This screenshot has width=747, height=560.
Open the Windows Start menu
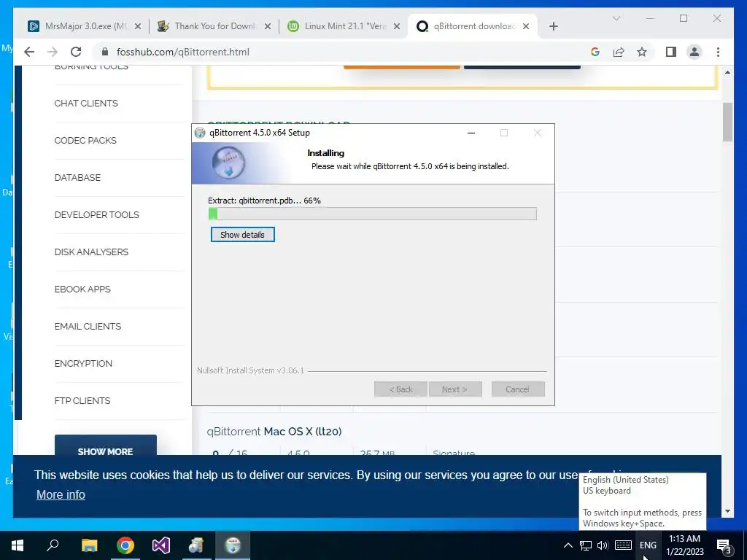pyautogui.click(x=18, y=545)
